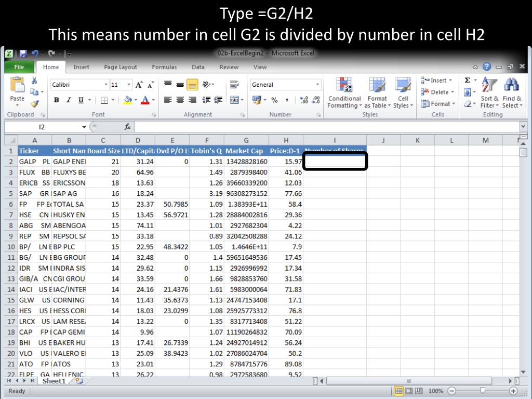The height and width of the screenshot is (399, 532).
Task: Switch to the Data tab
Action: click(198, 67)
